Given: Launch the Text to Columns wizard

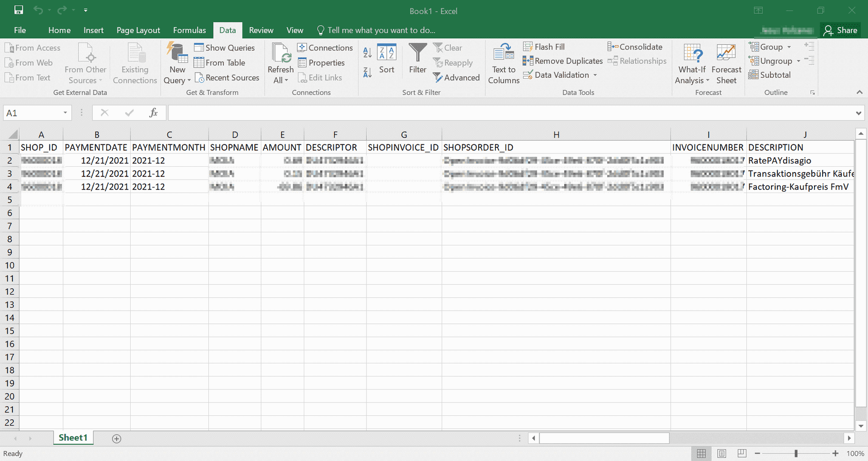Looking at the screenshot, I should coord(503,63).
